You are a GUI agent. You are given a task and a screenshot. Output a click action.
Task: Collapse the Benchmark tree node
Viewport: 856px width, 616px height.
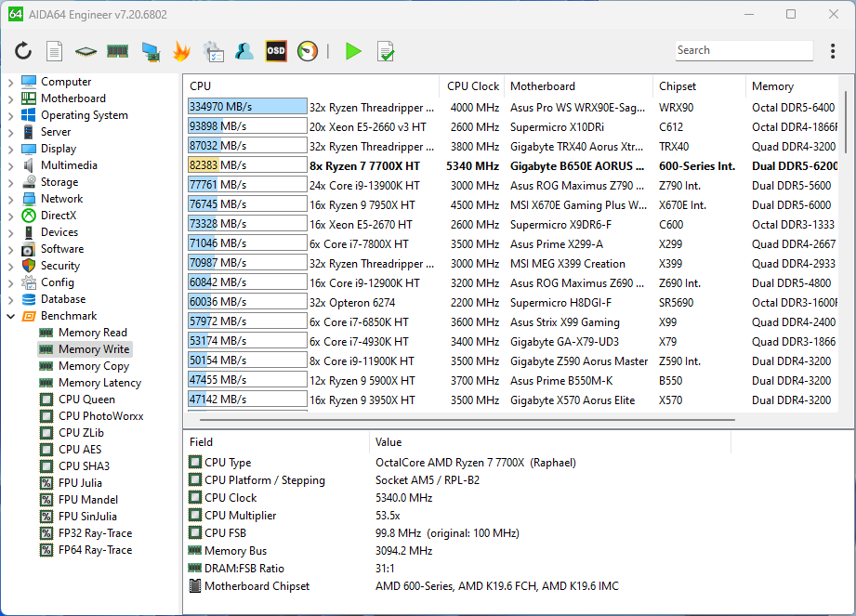11,317
